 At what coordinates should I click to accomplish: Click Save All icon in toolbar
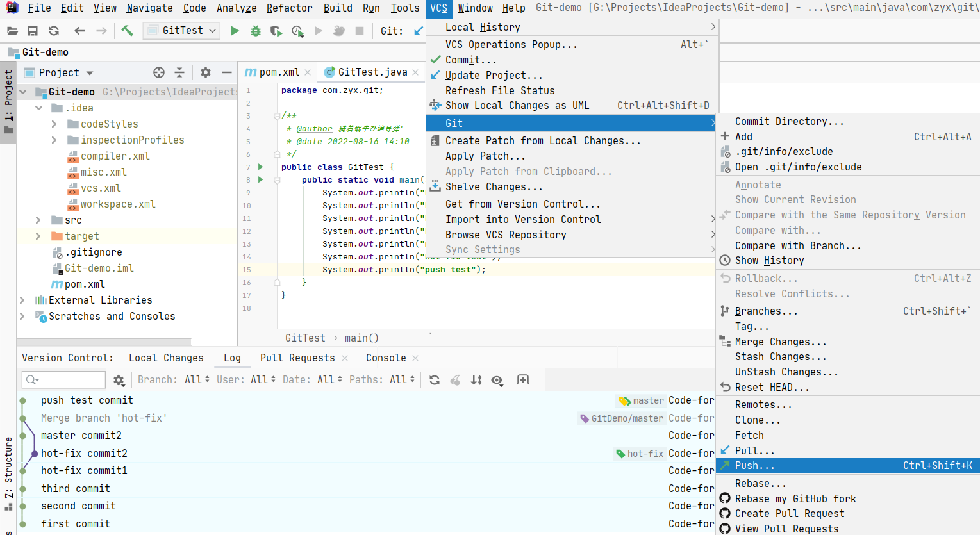33,31
